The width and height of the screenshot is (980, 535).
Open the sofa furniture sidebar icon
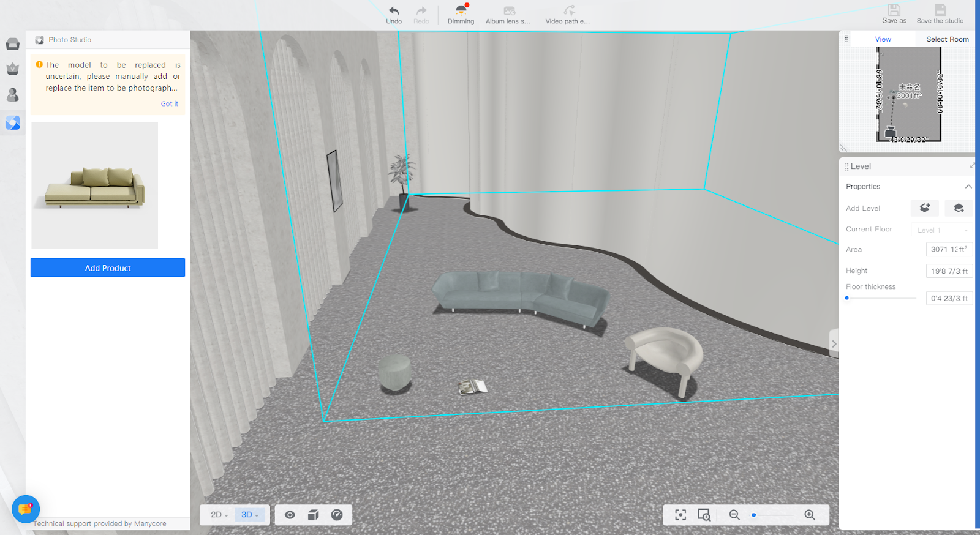click(13, 44)
